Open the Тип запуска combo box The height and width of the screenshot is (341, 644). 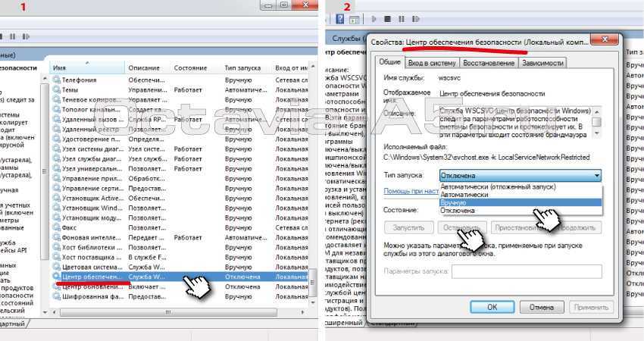pos(520,175)
